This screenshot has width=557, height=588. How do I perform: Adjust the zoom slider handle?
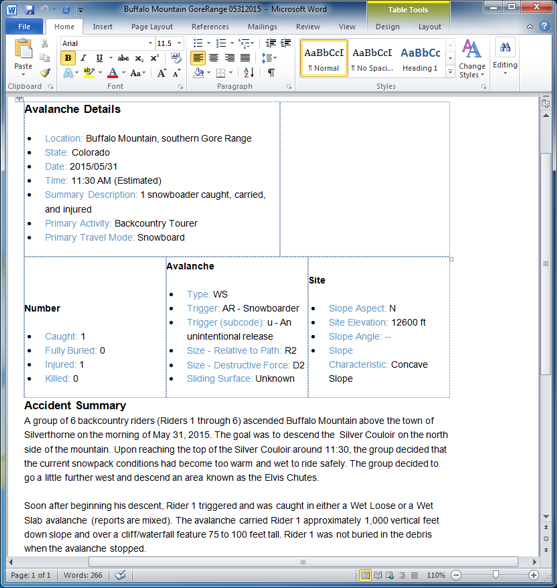496,575
